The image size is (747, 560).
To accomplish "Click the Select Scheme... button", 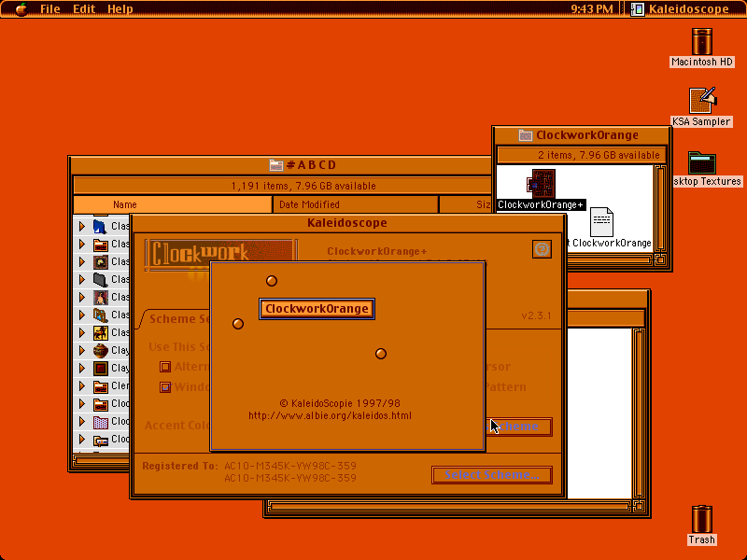I will click(x=492, y=475).
